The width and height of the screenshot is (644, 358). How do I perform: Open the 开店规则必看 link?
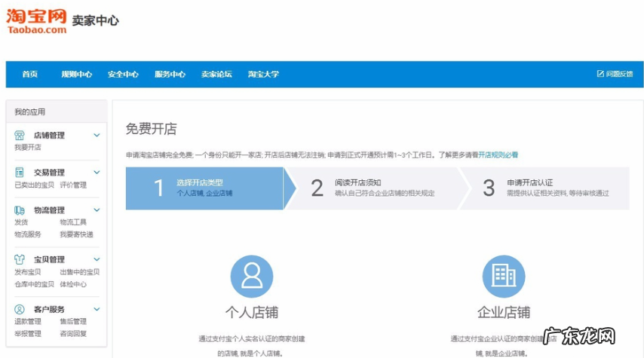(498, 155)
